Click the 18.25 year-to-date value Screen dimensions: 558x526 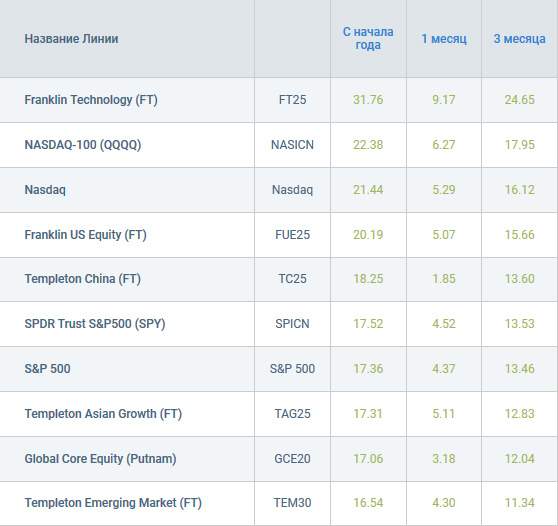(368, 279)
